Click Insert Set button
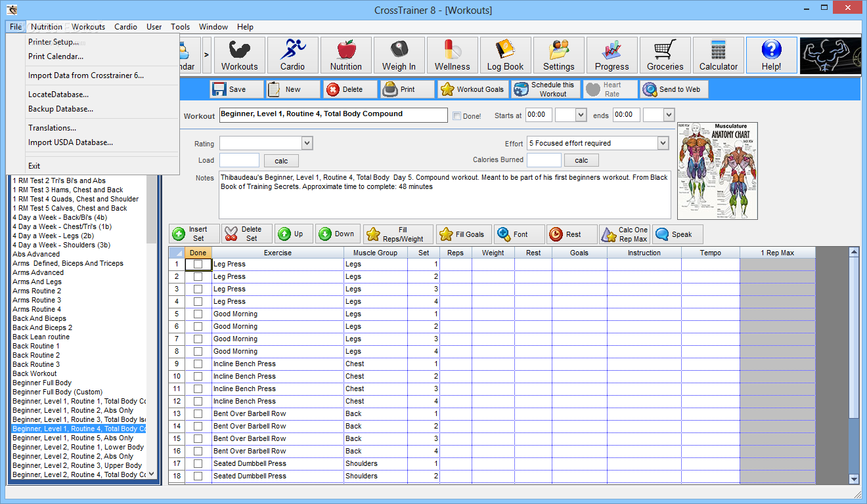Viewport: 867px width, 504px height. tap(194, 234)
